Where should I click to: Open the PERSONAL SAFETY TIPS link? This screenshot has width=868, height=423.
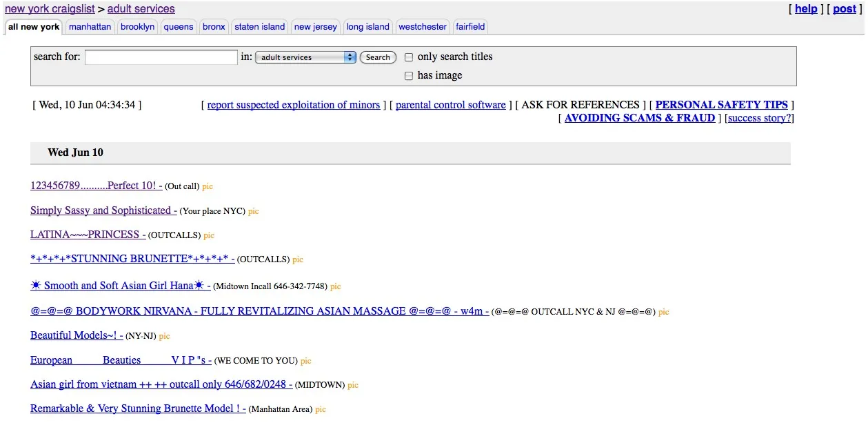[721, 105]
